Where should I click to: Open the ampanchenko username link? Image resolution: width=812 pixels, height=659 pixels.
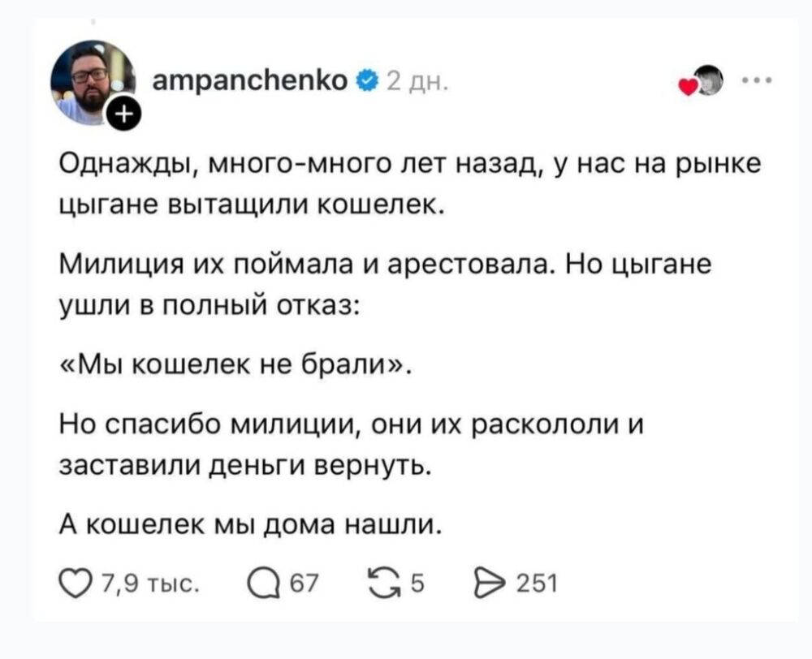click(x=250, y=80)
